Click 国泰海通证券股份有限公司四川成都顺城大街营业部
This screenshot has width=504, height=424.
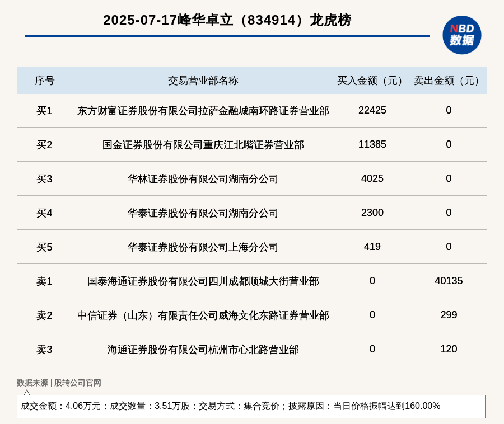tap(203, 281)
